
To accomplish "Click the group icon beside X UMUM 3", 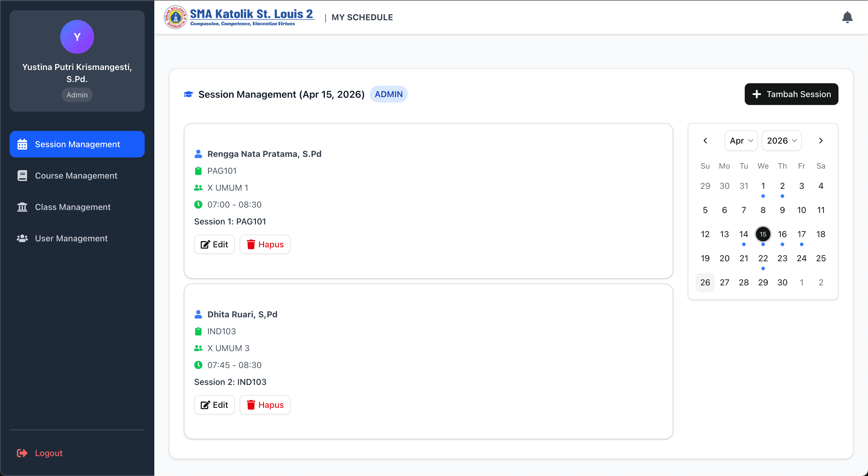I will [198, 348].
